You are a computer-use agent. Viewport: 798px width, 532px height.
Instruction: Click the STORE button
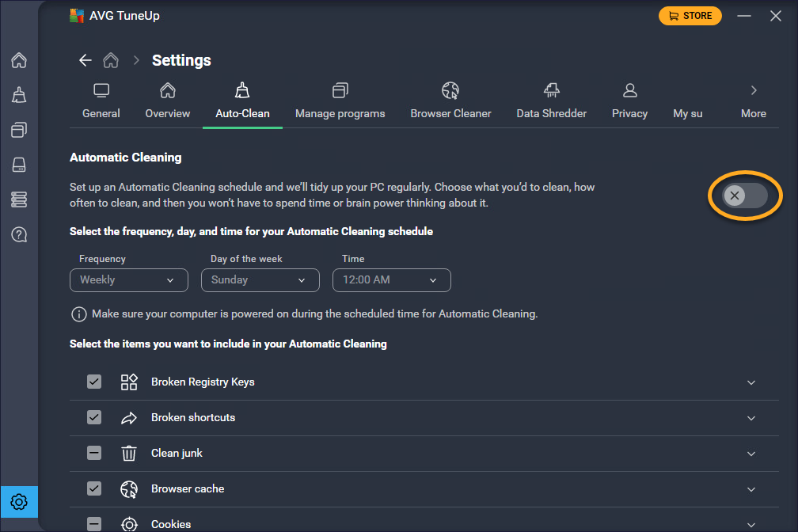pyautogui.click(x=690, y=16)
